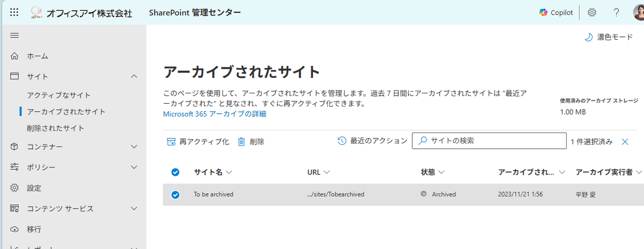This screenshot has width=644, height=249.
Task: Collapse the navigation with hamburger icon
Action: [x=14, y=35]
